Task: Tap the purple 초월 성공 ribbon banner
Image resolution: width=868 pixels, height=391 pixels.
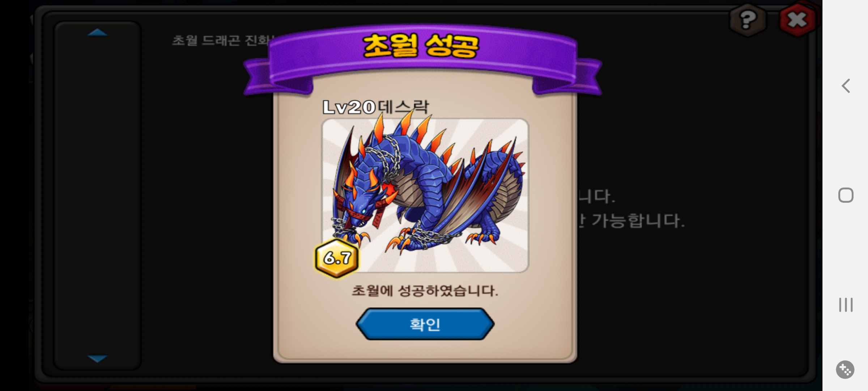Action: click(x=422, y=58)
